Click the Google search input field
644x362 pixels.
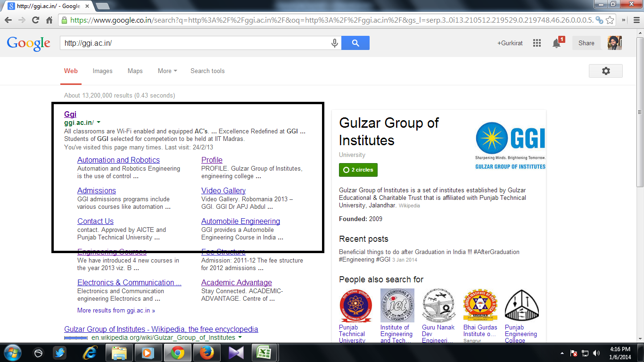tap(196, 43)
